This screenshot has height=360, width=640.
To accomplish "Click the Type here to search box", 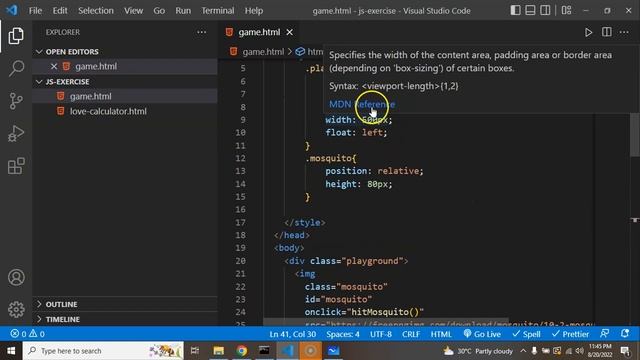I will [x=103, y=351].
